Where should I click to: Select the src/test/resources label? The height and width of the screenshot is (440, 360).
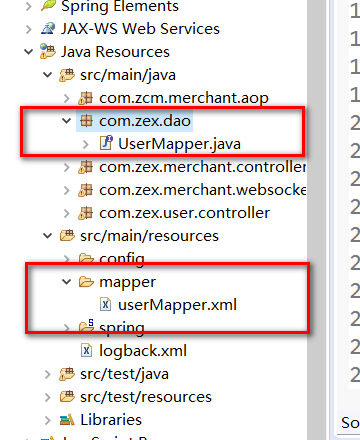[146, 397]
